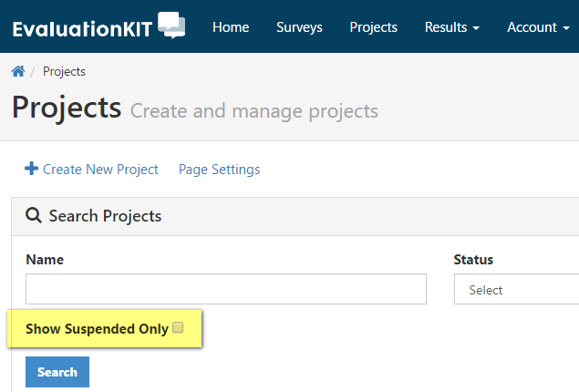Expand the Results menu caret
Viewport: 579px width, 392px height.
click(476, 28)
